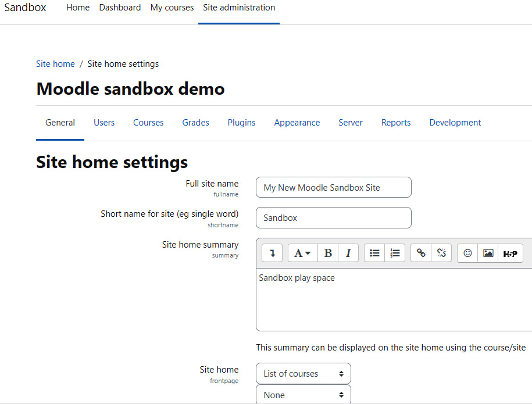Click the Sandbox site brand link
Image resolution: width=532 pixels, height=404 pixels.
[x=25, y=8]
